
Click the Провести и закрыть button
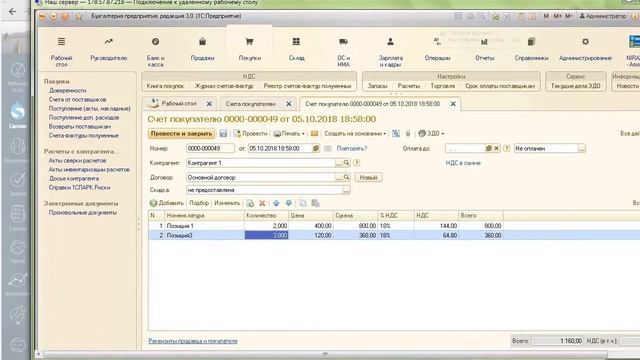coord(181,133)
